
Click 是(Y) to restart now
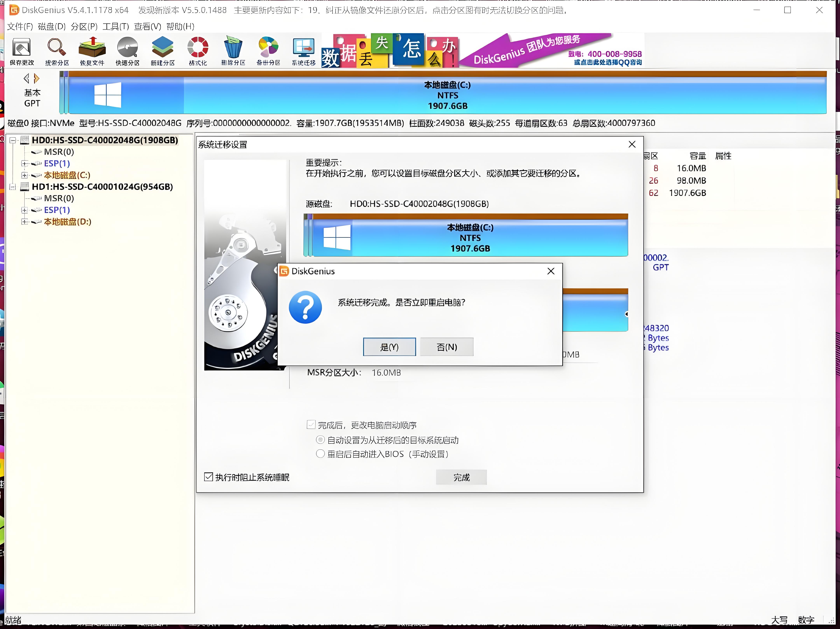(389, 347)
